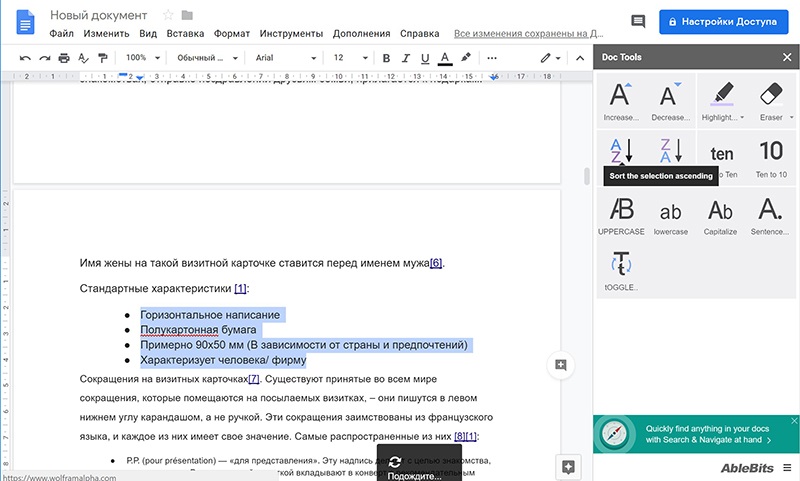Toggle bold formatting

coord(386,58)
